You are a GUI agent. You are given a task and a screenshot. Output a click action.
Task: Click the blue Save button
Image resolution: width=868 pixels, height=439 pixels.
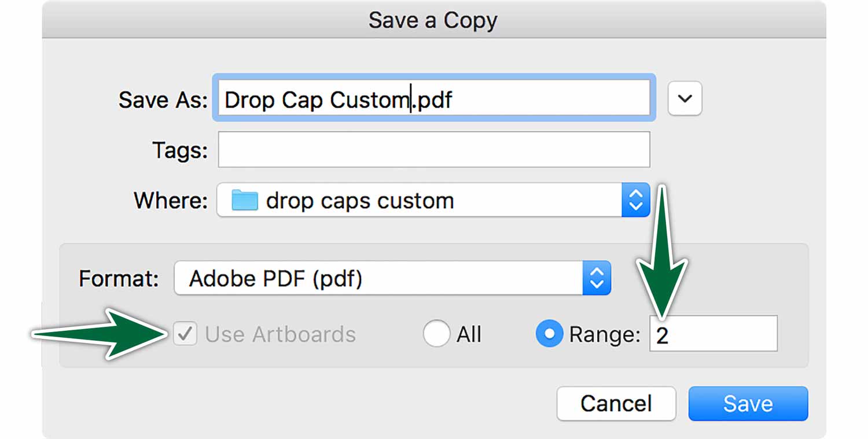point(748,403)
